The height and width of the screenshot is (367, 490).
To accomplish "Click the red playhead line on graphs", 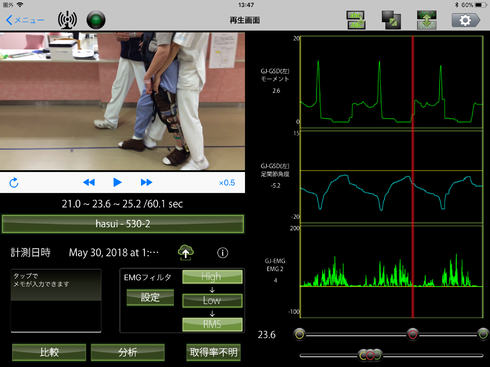I will click(x=412, y=177).
